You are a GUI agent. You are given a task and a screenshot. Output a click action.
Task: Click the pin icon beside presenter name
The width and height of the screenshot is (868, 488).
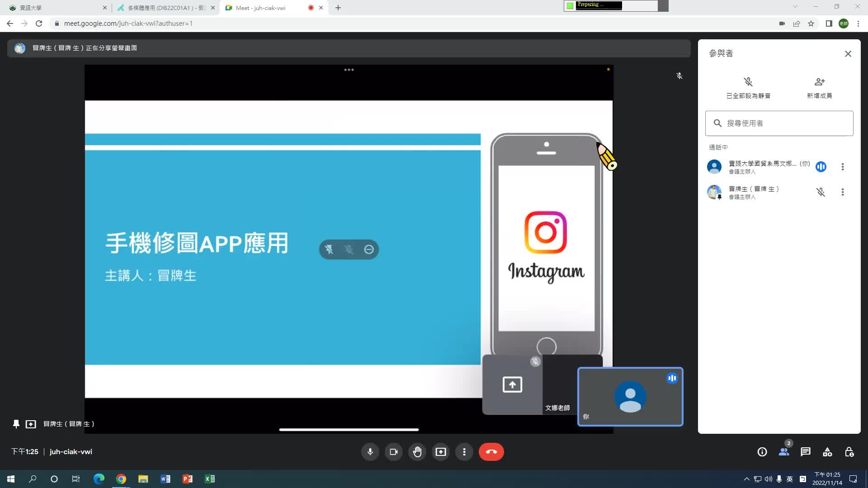point(16,424)
